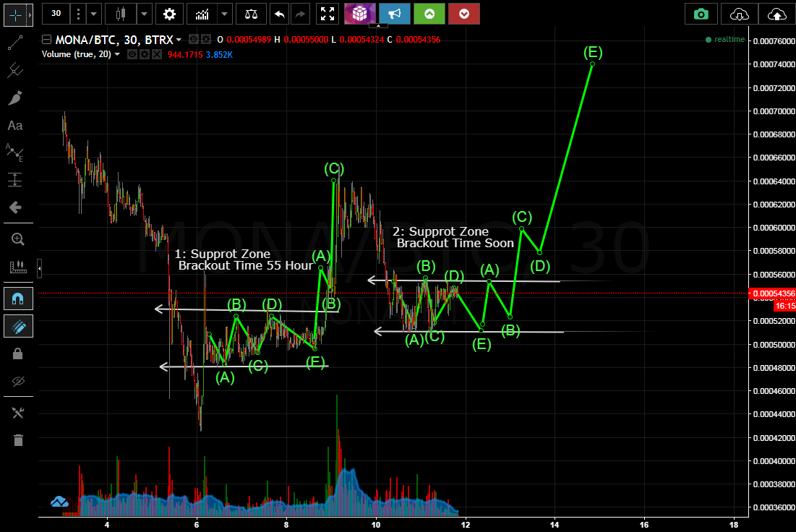Toggle MONA/BTC series visibility eye
Viewport: 796px width, 532px height.
[194, 39]
